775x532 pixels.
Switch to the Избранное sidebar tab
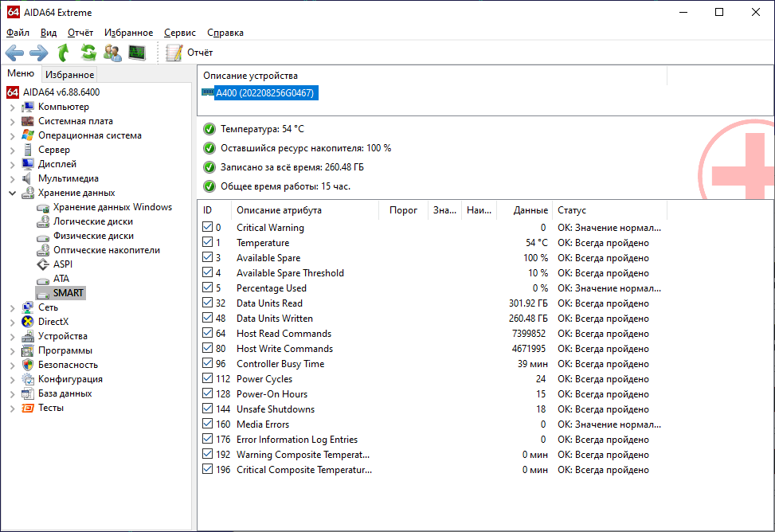tap(69, 75)
